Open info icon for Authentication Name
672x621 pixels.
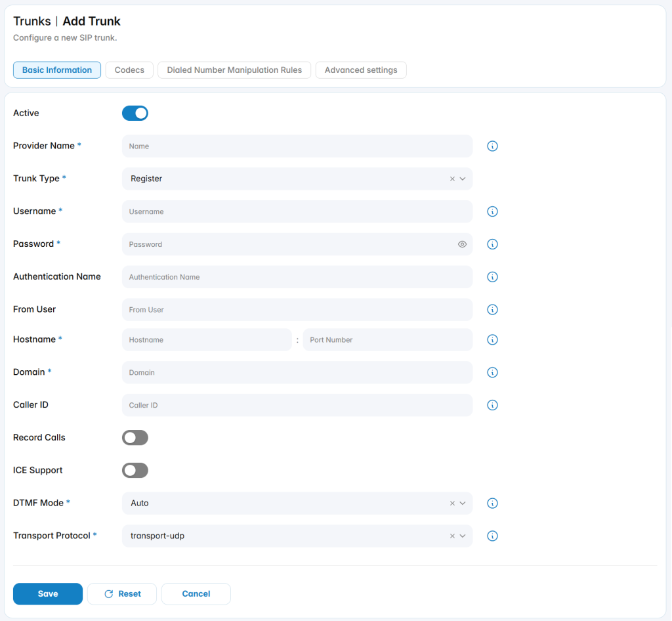tap(492, 277)
